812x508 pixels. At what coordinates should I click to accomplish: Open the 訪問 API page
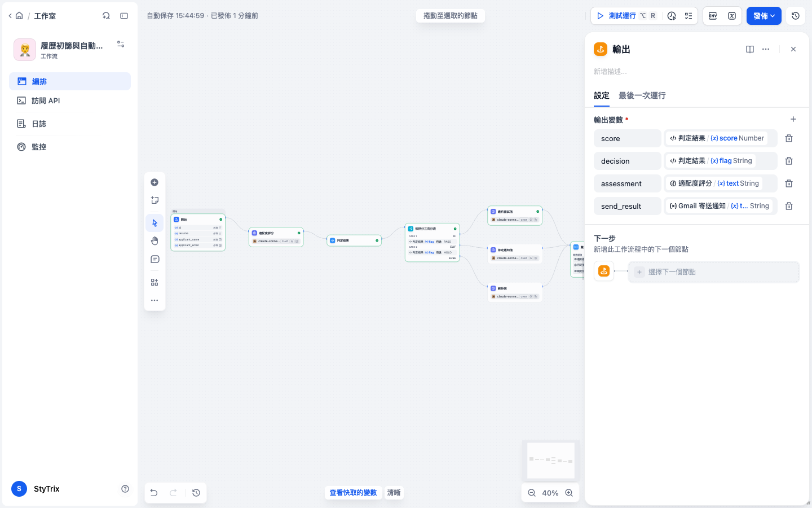pos(70,100)
